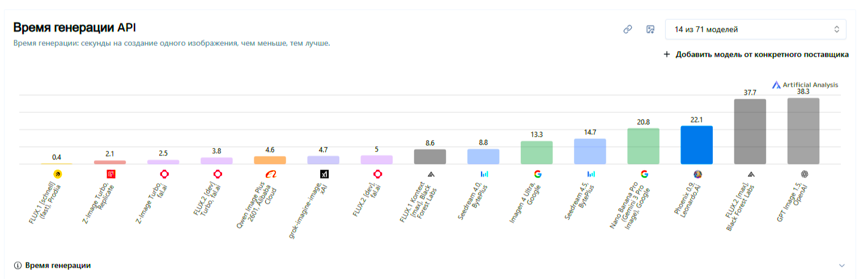The height and width of the screenshot is (279, 868).
Task: Click the GPT Image 1.5 gray bar
Action: [x=803, y=131]
